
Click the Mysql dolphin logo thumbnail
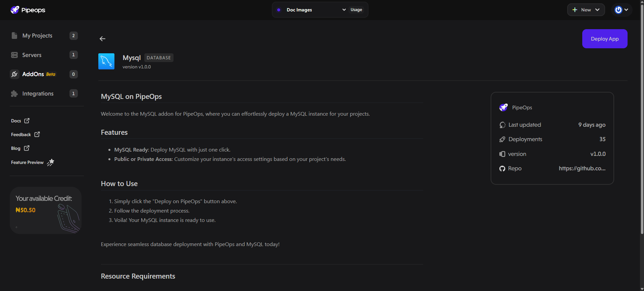click(x=106, y=61)
